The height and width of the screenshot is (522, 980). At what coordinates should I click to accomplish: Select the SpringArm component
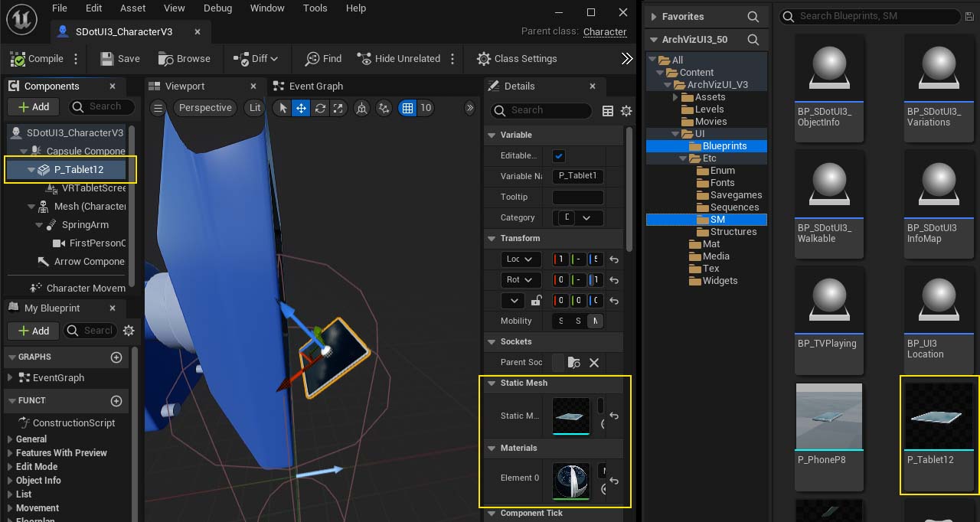(x=85, y=225)
